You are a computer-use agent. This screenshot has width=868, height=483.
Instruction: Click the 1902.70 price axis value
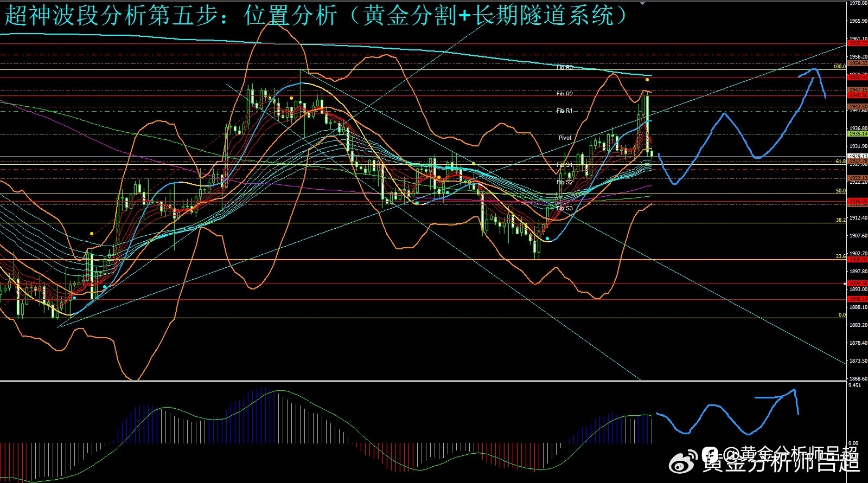tap(858, 253)
